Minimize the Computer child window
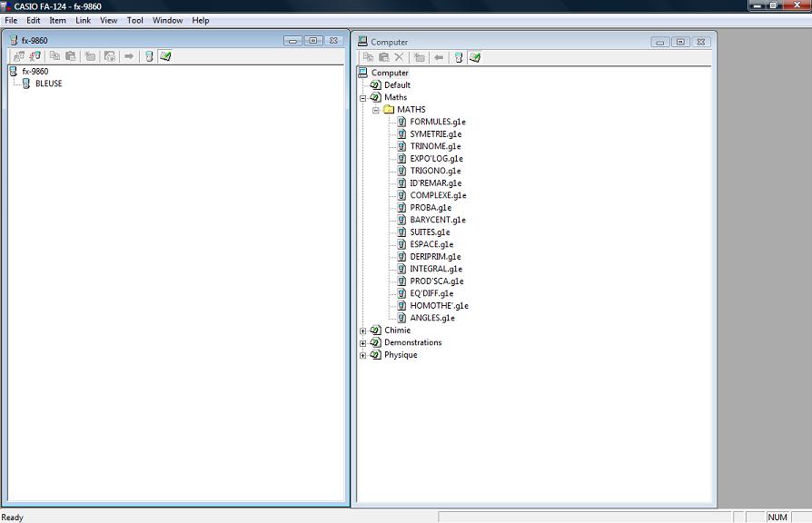This screenshot has height=523, width=812. click(x=660, y=42)
